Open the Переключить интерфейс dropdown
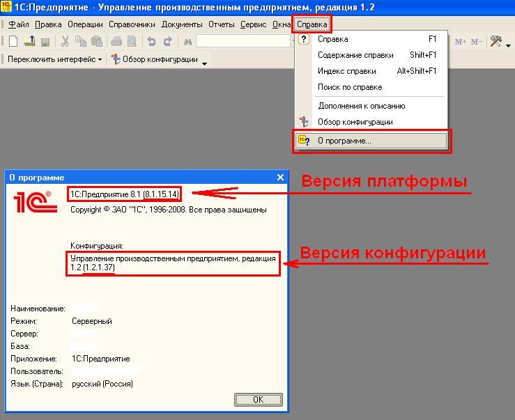 pos(54,59)
